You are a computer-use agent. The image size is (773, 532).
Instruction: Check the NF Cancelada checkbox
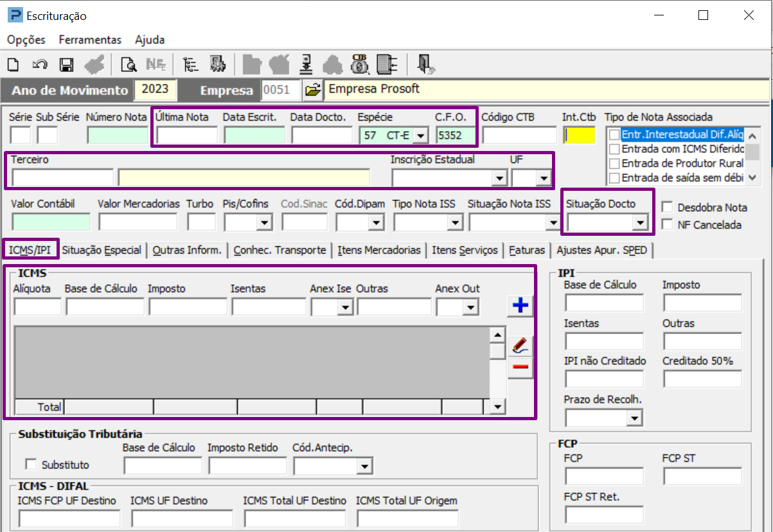click(x=667, y=225)
